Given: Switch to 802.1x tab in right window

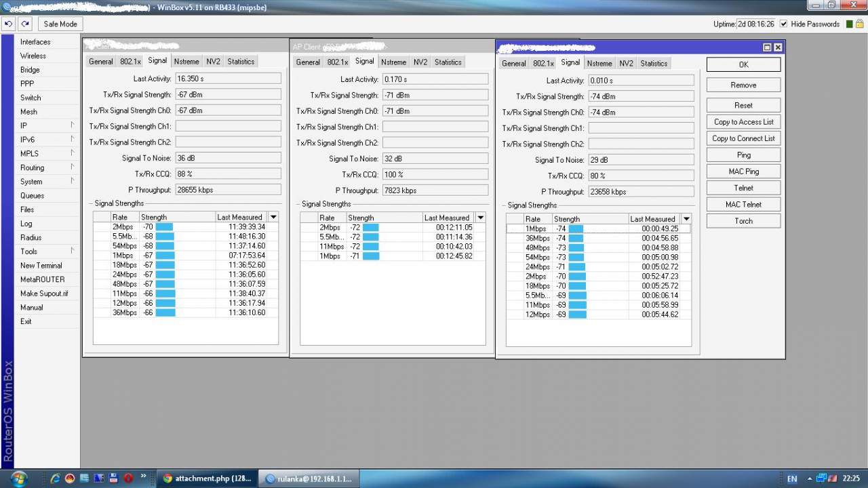Looking at the screenshot, I should [543, 64].
